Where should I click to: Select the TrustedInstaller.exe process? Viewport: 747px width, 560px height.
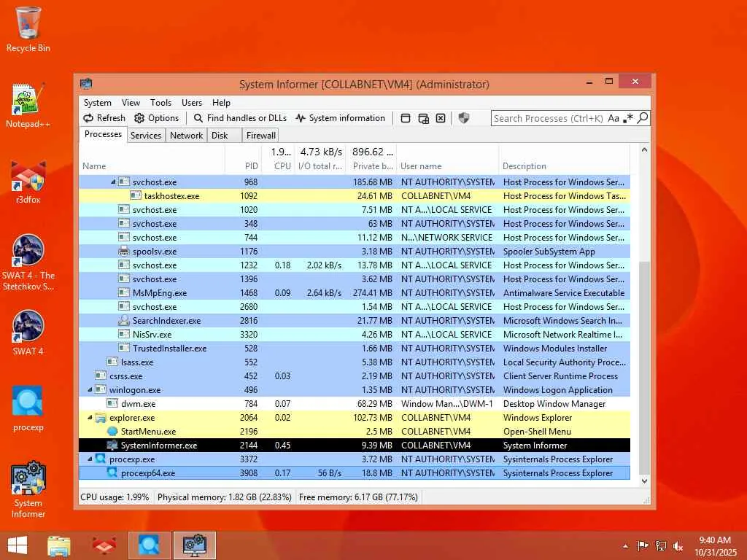tap(355, 348)
